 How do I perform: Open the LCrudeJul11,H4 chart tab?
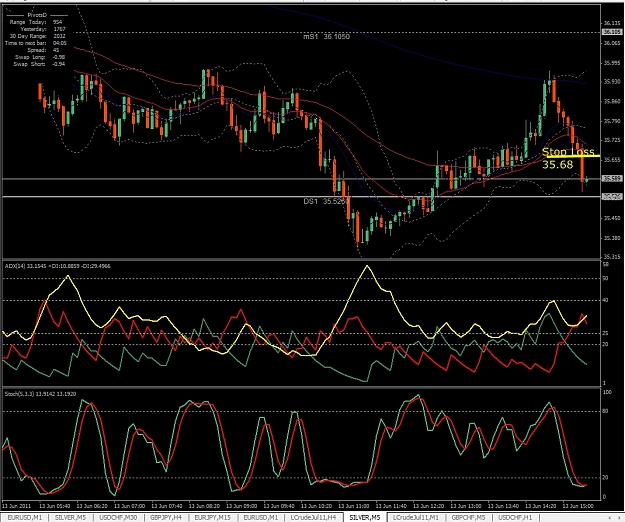click(313, 517)
